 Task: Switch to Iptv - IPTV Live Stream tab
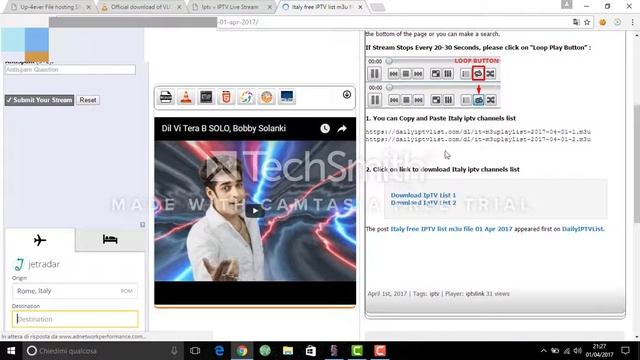point(231,7)
